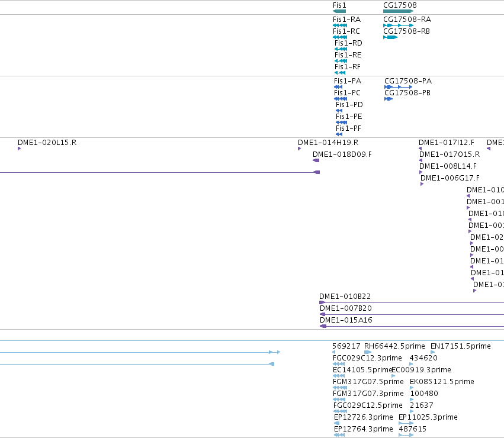Click protein feature Fis1-PD
Screen dimensions: 504x438
coord(349,105)
